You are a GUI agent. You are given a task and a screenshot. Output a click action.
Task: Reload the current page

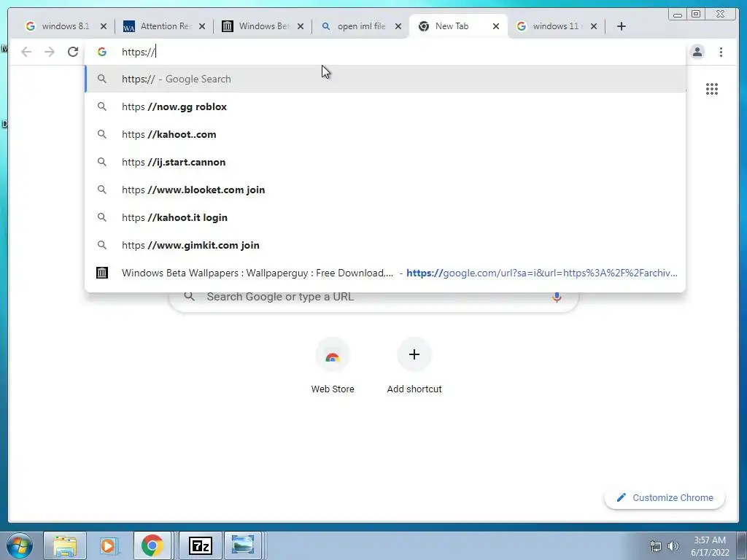73,52
